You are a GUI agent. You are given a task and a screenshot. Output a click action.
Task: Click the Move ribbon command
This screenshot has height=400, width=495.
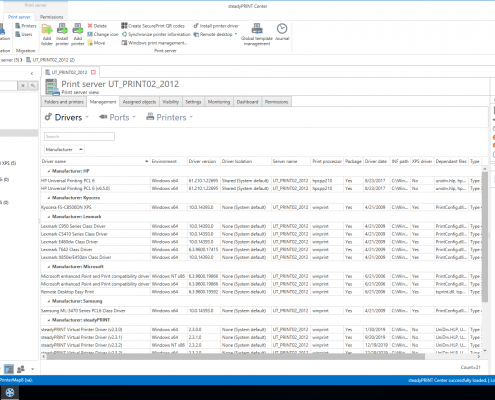pyautogui.click(x=96, y=43)
